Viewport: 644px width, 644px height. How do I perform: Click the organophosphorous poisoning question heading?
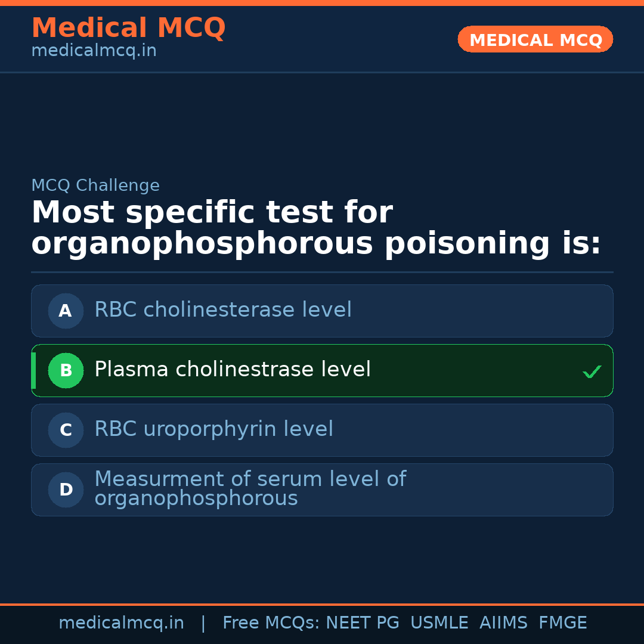(x=316, y=228)
